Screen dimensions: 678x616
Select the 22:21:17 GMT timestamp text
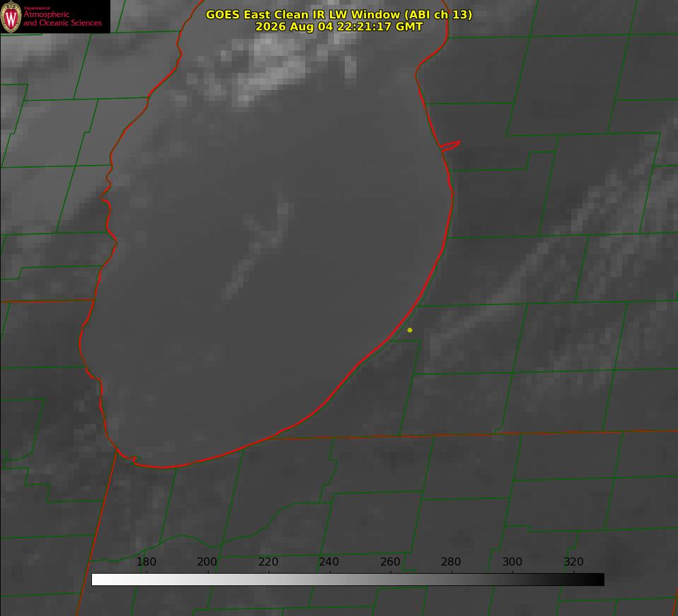(380, 27)
